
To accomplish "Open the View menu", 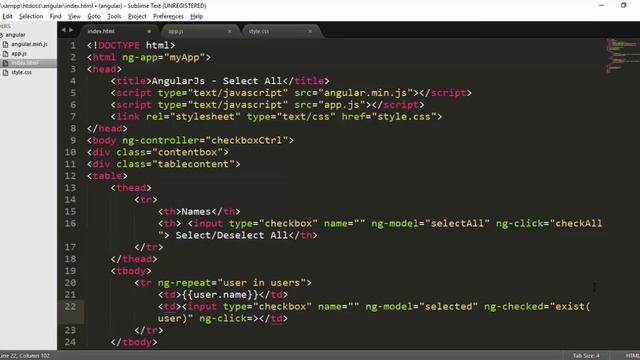I will pos(74,16).
